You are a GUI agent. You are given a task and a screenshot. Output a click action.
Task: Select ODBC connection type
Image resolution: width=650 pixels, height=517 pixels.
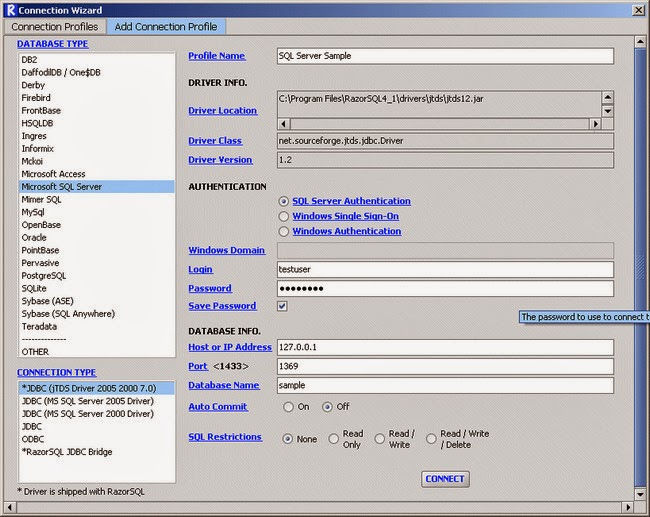[x=97, y=439]
